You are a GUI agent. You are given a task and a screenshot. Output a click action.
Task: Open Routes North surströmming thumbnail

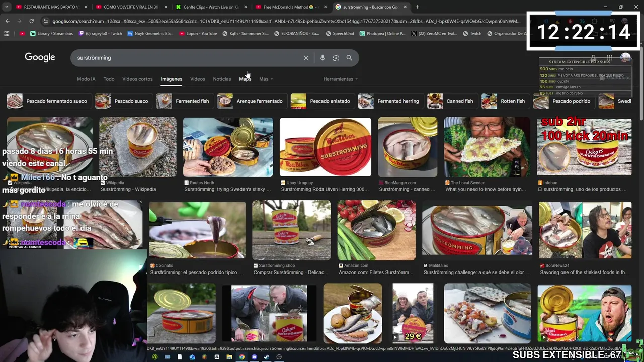tap(228, 147)
